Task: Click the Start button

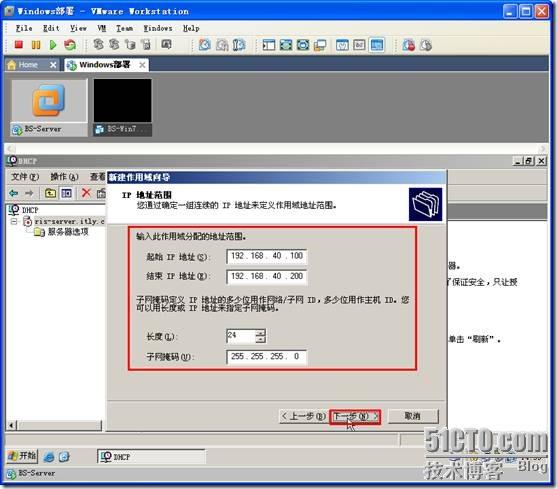Action: [22, 456]
